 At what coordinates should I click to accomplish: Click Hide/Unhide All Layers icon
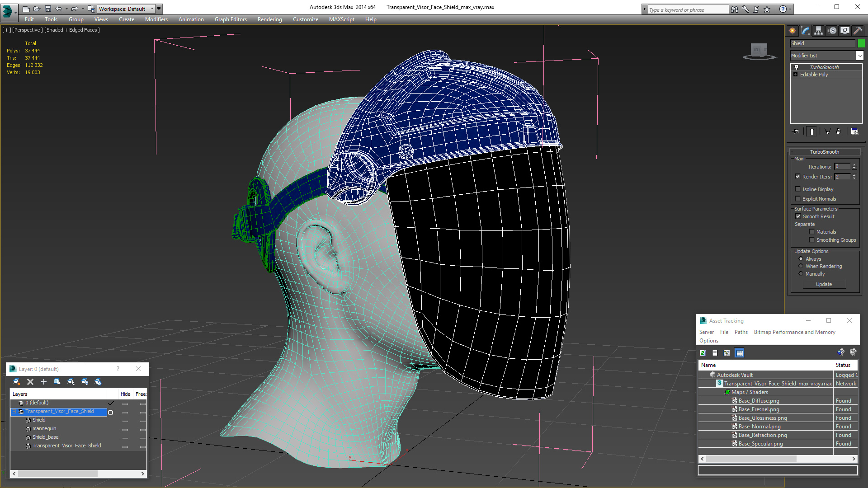tap(85, 382)
